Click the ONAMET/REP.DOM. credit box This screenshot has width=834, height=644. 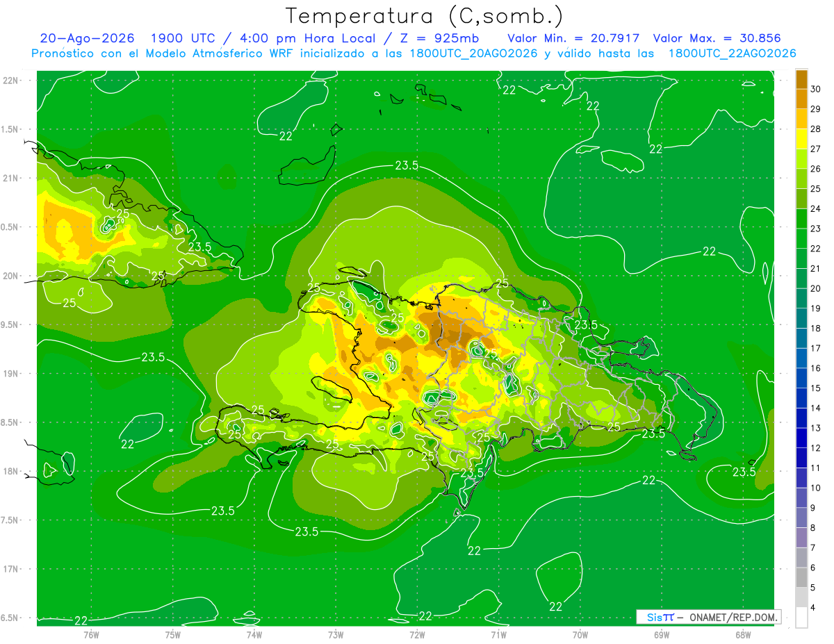(708, 617)
